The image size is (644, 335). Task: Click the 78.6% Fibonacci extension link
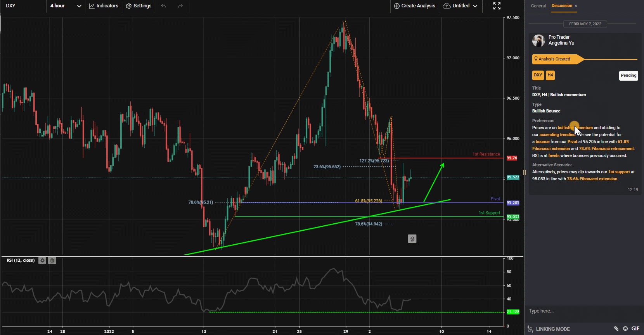592,179
